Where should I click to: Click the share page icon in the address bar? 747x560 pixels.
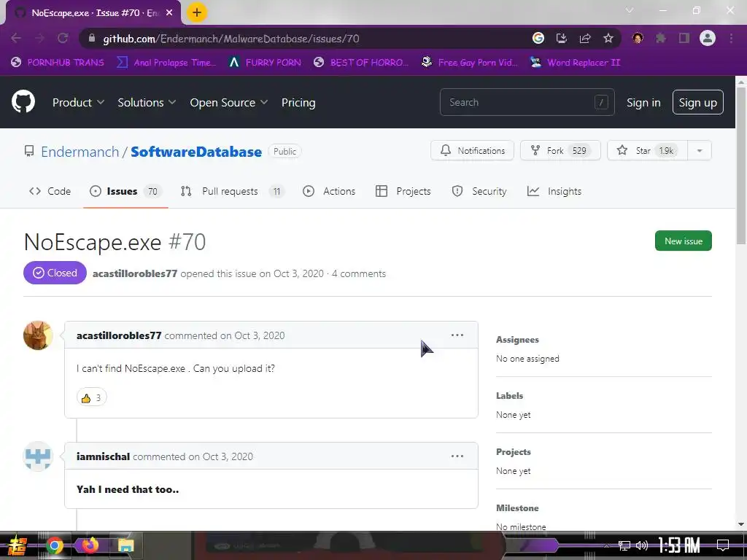coord(585,38)
